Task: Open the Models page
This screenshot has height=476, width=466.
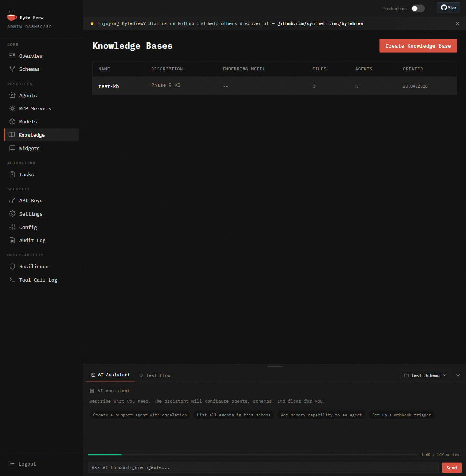Action: (x=41, y=121)
